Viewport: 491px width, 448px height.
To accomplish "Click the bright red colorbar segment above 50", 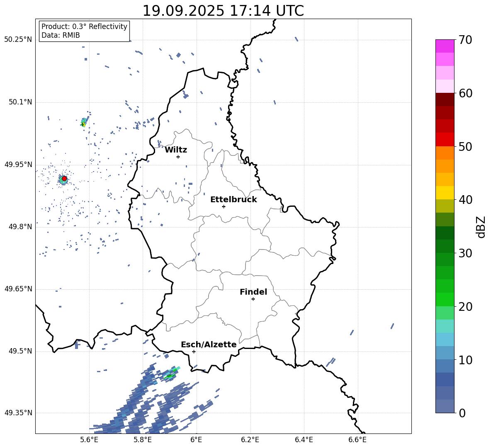I will 445,140.
